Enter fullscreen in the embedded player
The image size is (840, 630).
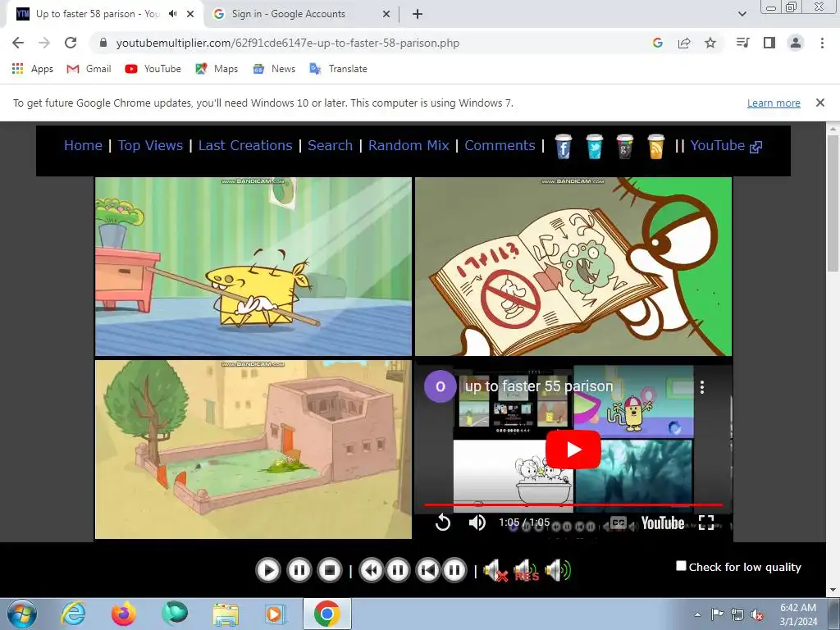(706, 523)
